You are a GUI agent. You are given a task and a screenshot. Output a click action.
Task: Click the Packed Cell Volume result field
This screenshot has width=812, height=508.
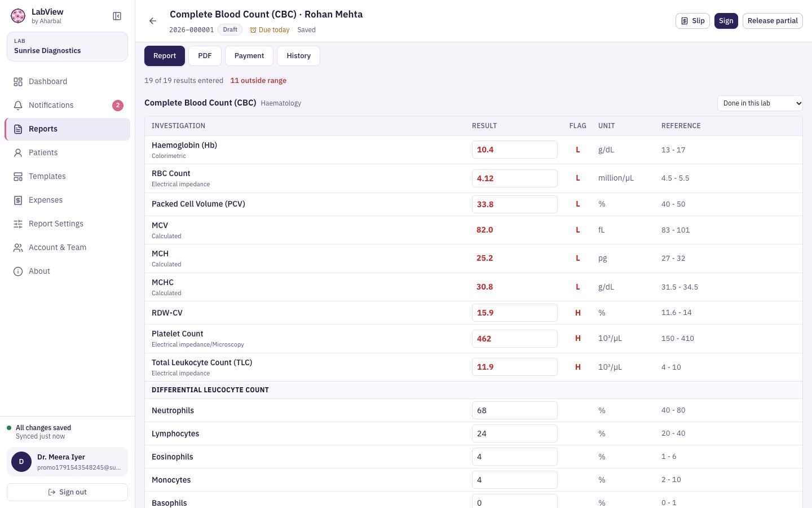pyautogui.click(x=515, y=204)
